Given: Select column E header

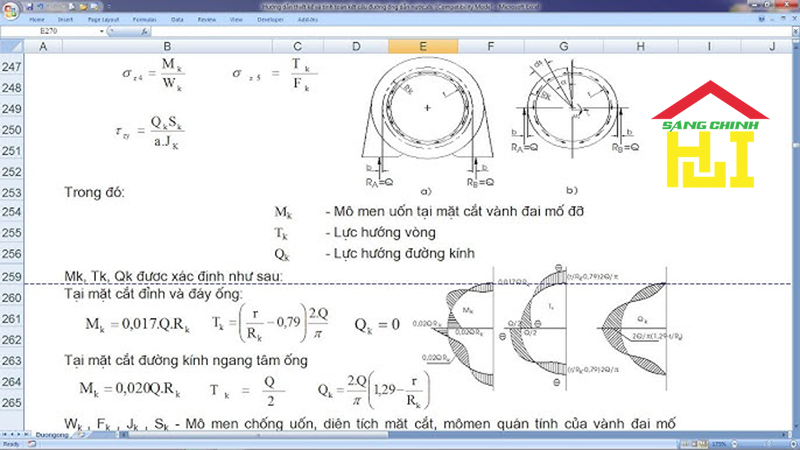Looking at the screenshot, I should coord(422,47).
